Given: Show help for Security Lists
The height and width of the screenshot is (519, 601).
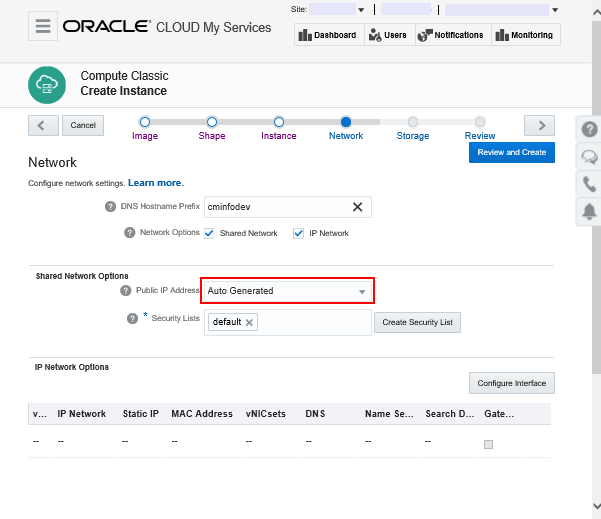Looking at the screenshot, I should click(x=132, y=319).
